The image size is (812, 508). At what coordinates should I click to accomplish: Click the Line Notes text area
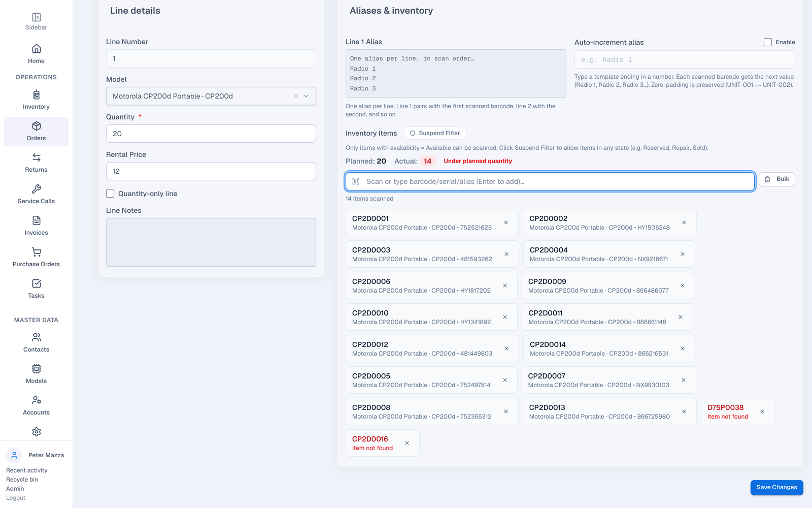211,242
